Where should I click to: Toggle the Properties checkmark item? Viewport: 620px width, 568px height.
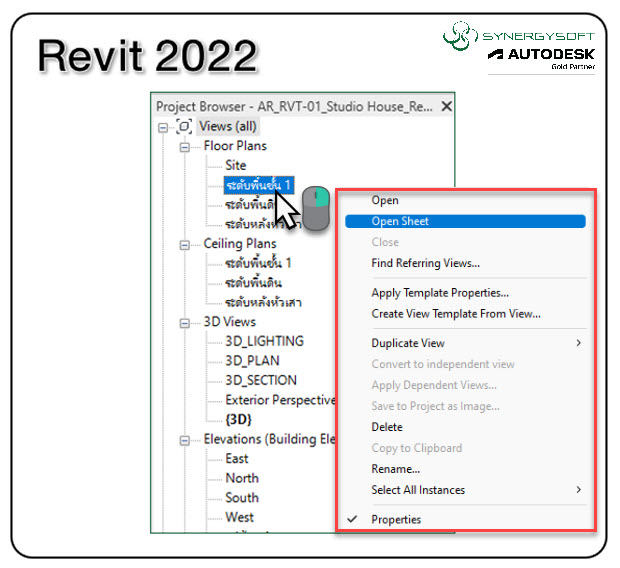(x=396, y=519)
